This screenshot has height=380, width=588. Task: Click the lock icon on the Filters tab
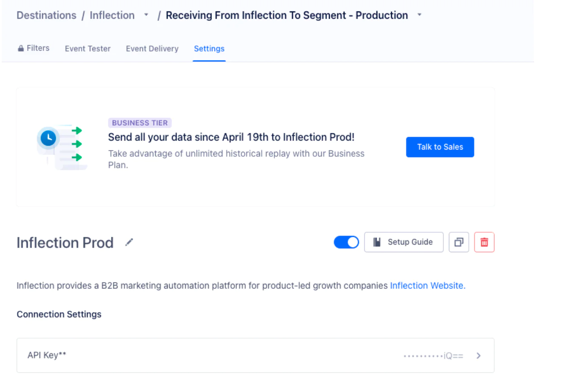coord(20,48)
